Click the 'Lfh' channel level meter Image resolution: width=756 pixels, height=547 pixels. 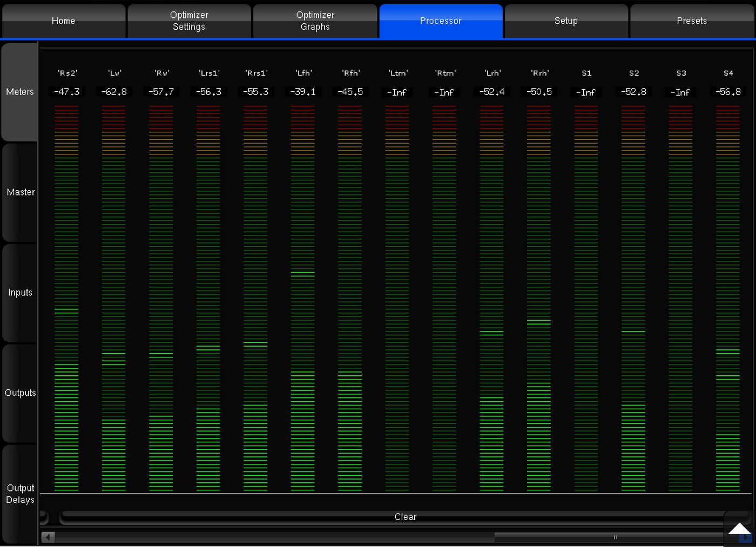click(302, 297)
